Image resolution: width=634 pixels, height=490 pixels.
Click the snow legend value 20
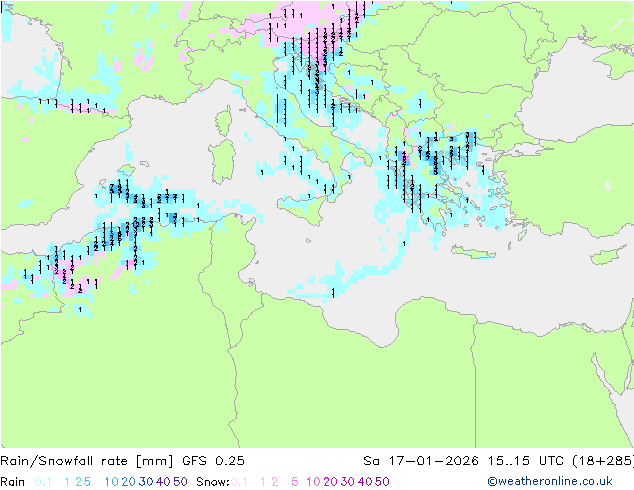[x=330, y=482]
